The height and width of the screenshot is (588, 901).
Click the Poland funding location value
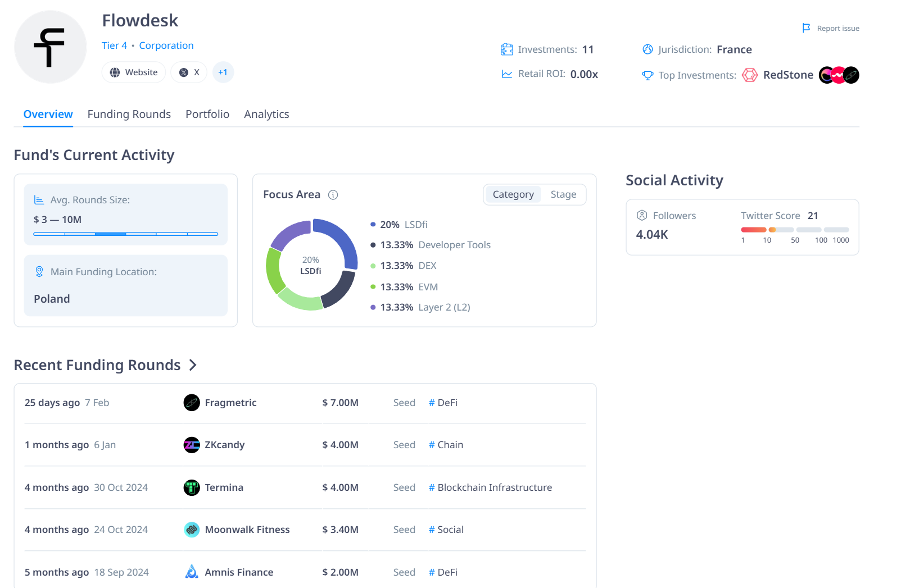click(x=52, y=299)
